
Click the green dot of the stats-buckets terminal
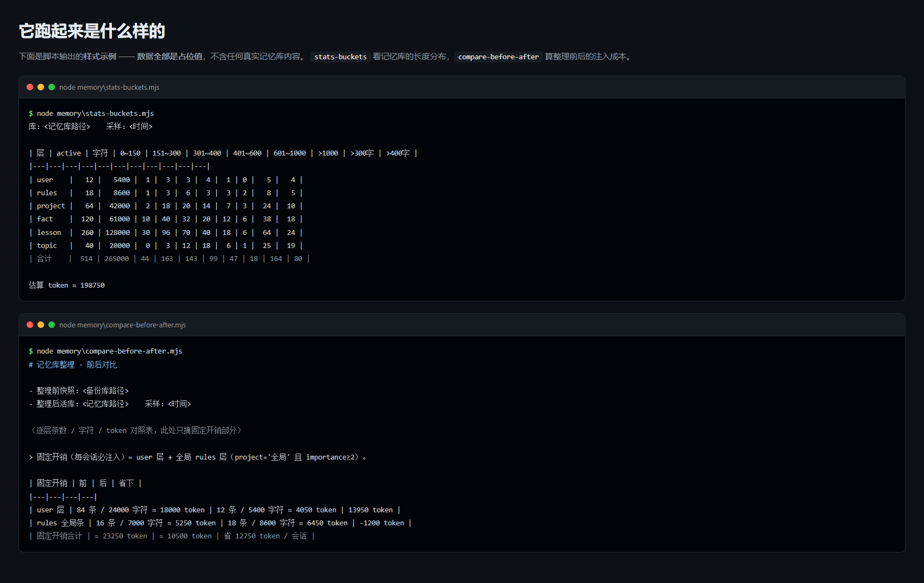coord(52,87)
